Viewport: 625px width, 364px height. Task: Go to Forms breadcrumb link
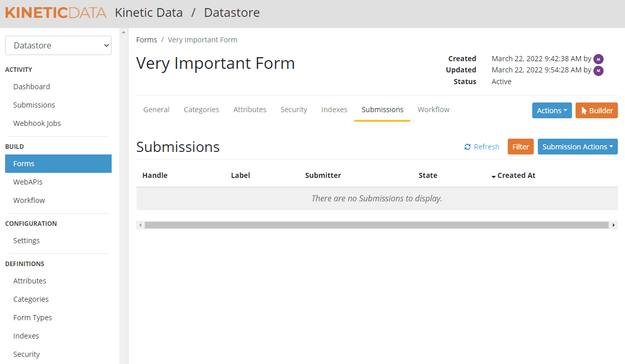[146, 40]
